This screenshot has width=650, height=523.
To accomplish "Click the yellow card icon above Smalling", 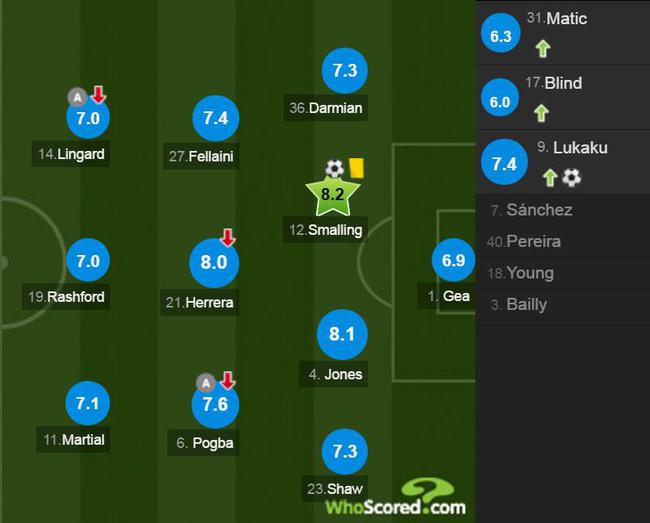I will pos(357,168).
